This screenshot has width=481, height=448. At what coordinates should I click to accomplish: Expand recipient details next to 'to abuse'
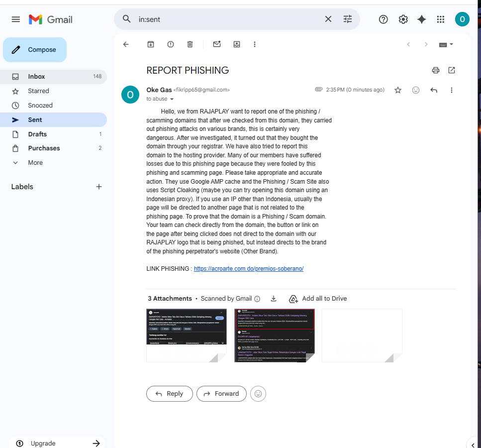[172, 99]
